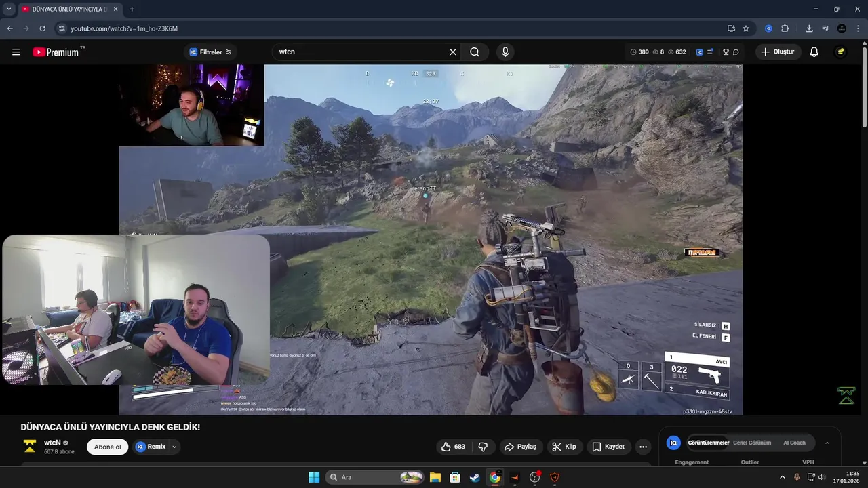This screenshot has height=488, width=868.
Task: Click vidIQ logo in side panel
Action: coord(673,443)
